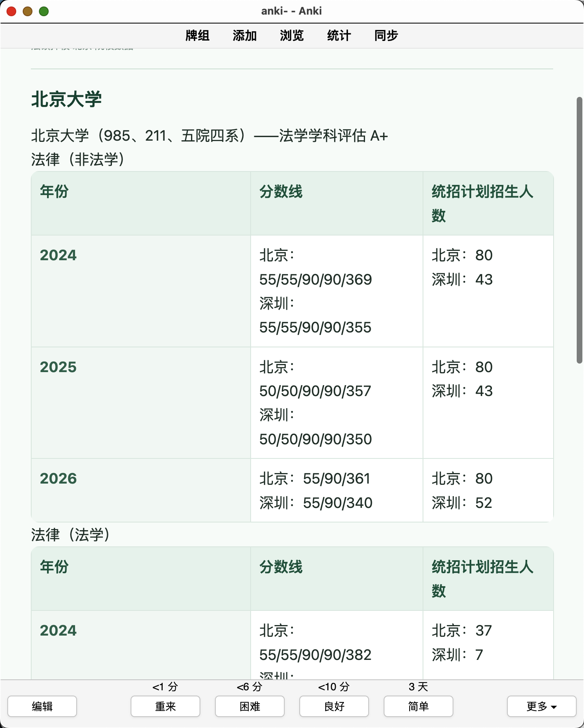Image resolution: width=584 pixels, height=728 pixels.
Task: Show 统计 statistics
Action: pyautogui.click(x=339, y=36)
